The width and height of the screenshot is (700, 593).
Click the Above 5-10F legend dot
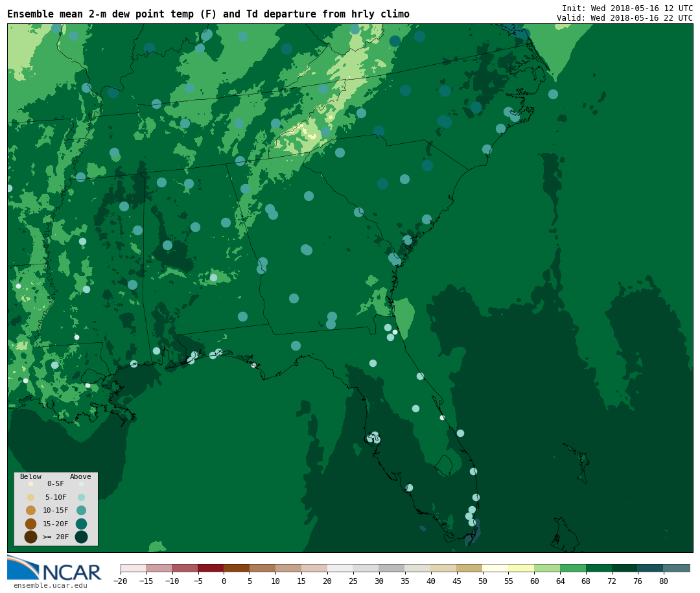pos(81,498)
